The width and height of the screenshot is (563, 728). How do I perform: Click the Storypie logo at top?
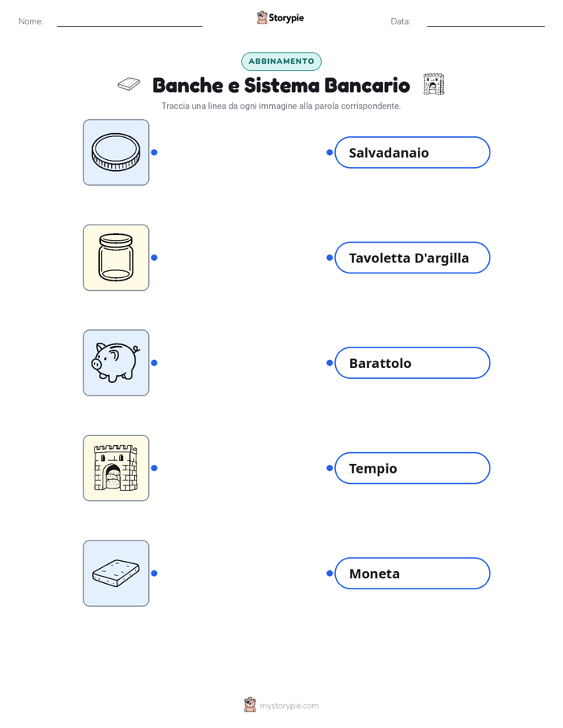click(281, 17)
